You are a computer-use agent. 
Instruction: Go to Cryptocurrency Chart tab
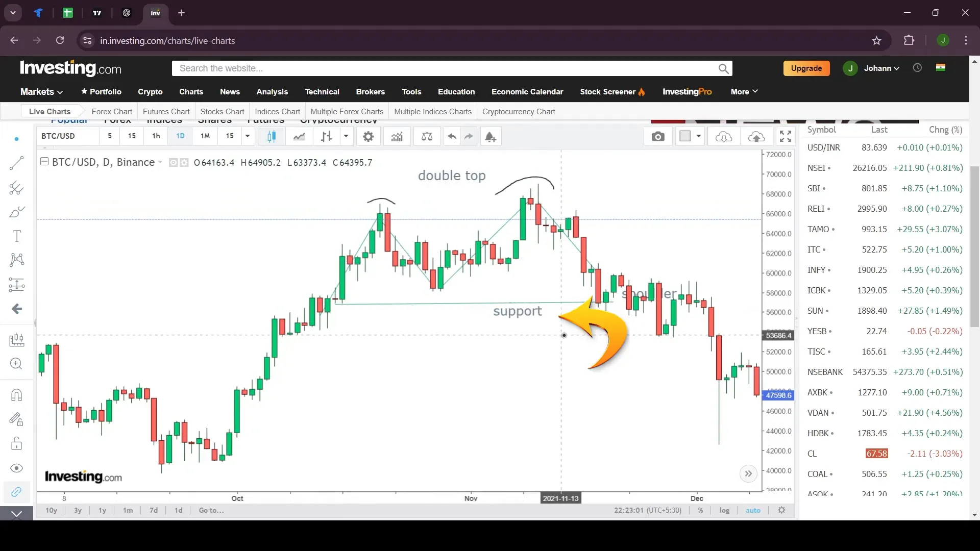(519, 112)
